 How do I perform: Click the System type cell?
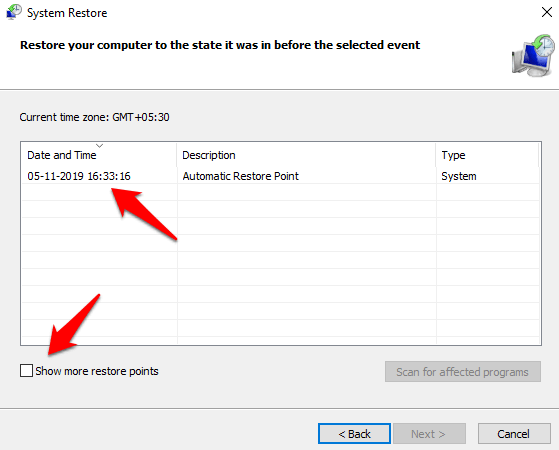[459, 176]
